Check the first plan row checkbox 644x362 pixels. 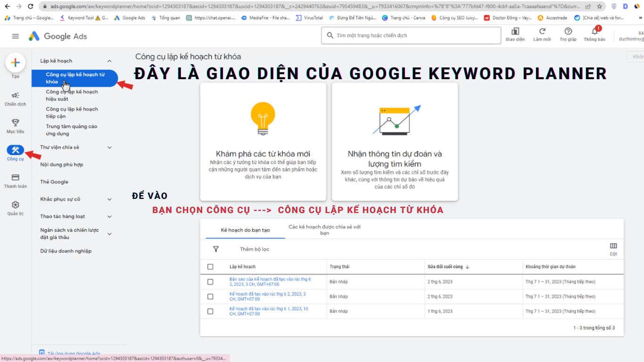(x=210, y=281)
